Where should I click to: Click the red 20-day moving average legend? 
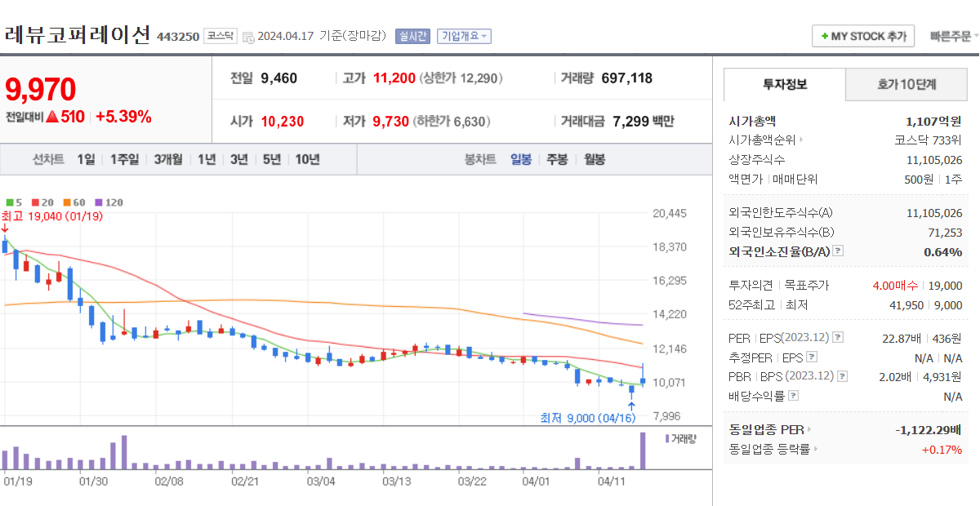(x=42, y=202)
